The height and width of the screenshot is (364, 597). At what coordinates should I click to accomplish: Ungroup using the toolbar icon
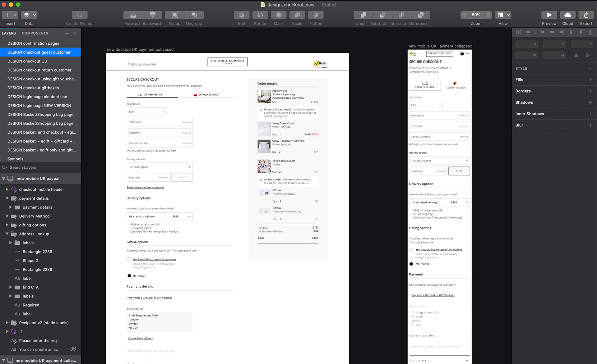pyautogui.click(x=194, y=15)
